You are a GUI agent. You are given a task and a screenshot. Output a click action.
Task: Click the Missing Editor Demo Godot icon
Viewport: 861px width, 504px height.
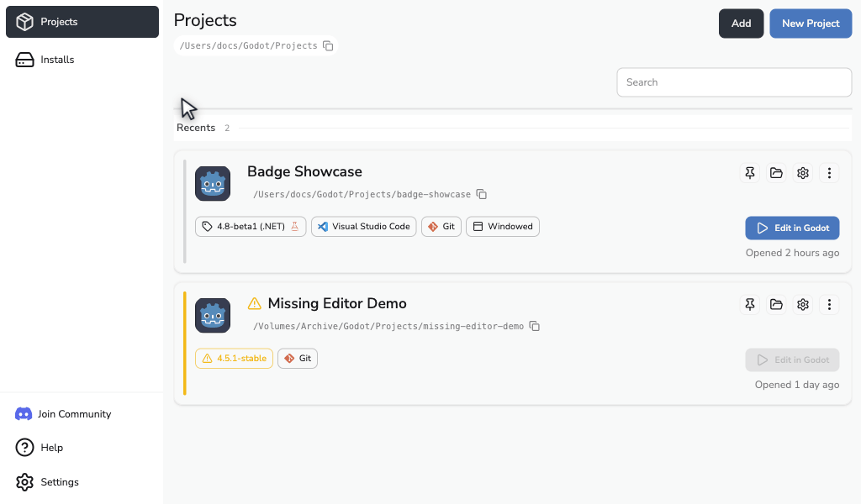coord(213,315)
